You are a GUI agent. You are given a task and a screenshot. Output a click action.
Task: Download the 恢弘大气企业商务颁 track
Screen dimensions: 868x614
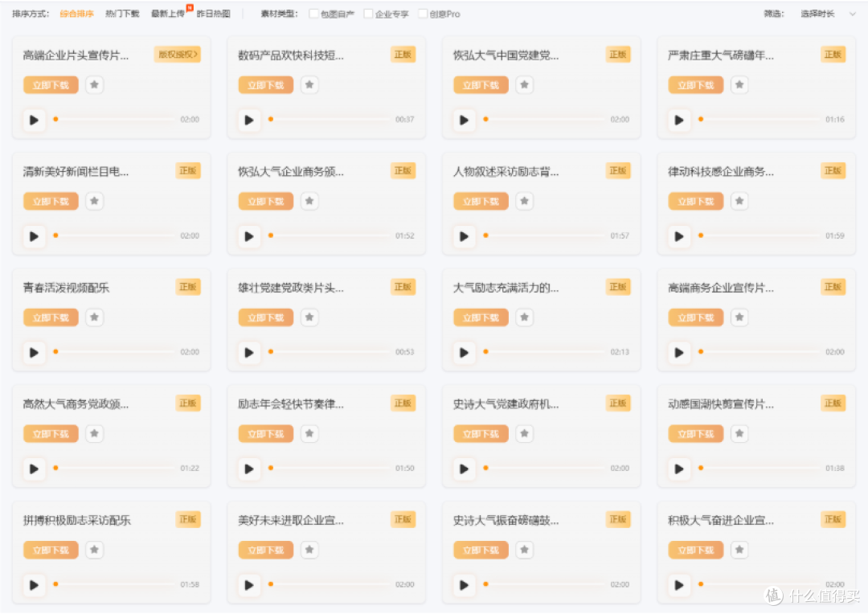click(x=266, y=202)
